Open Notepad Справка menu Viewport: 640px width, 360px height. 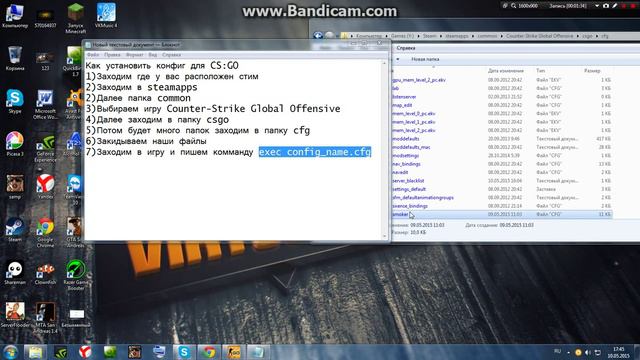pos(171,55)
